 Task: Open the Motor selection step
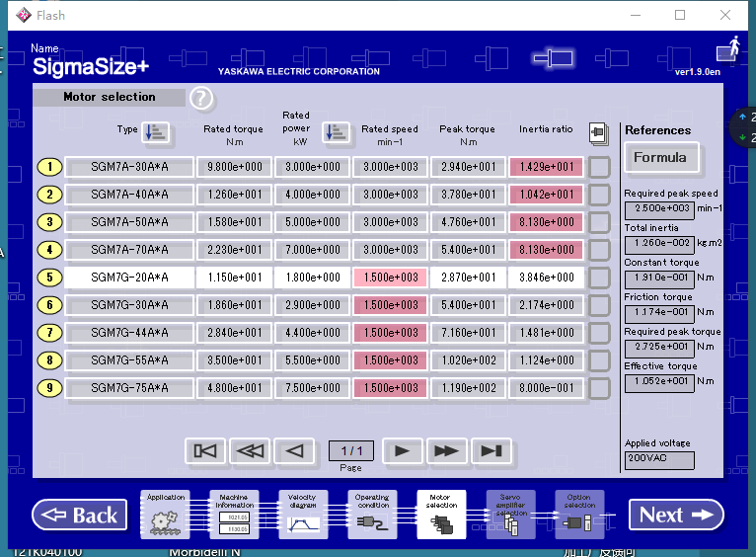[441, 515]
